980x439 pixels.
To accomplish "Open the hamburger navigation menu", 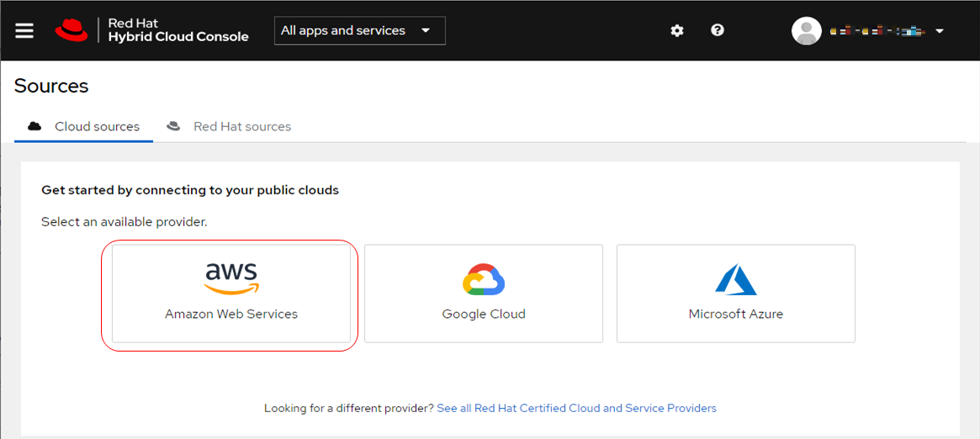I will [24, 30].
